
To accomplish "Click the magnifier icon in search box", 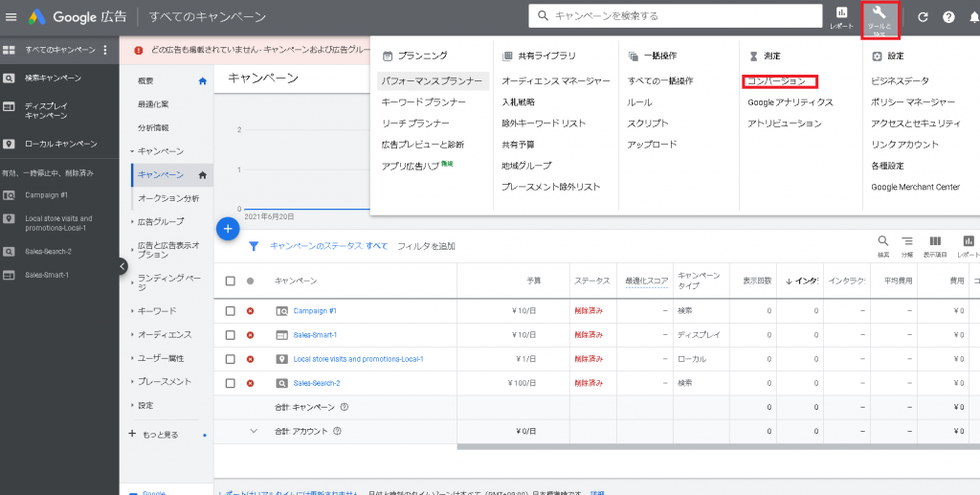I will [544, 15].
